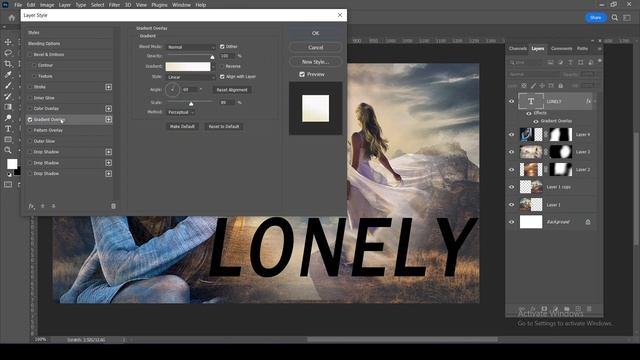The width and height of the screenshot is (640, 360).
Task: Select the Brush tool
Action: 8,85
